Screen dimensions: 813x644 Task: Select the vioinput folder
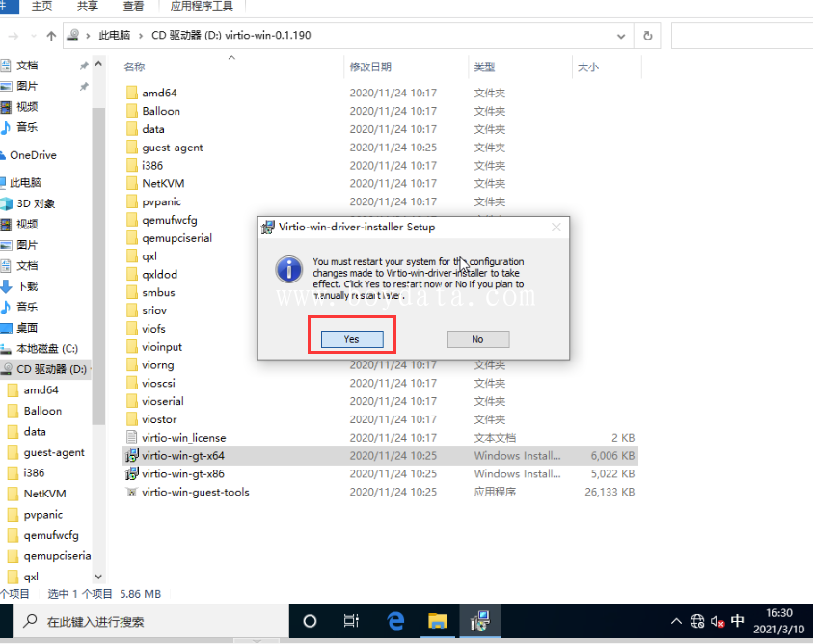coord(162,347)
